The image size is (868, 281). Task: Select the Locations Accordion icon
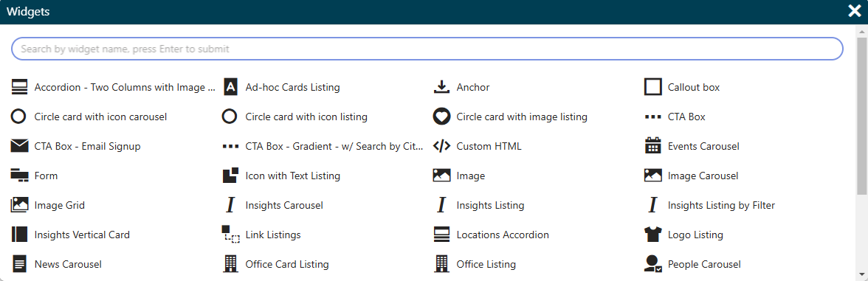[x=441, y=235]
